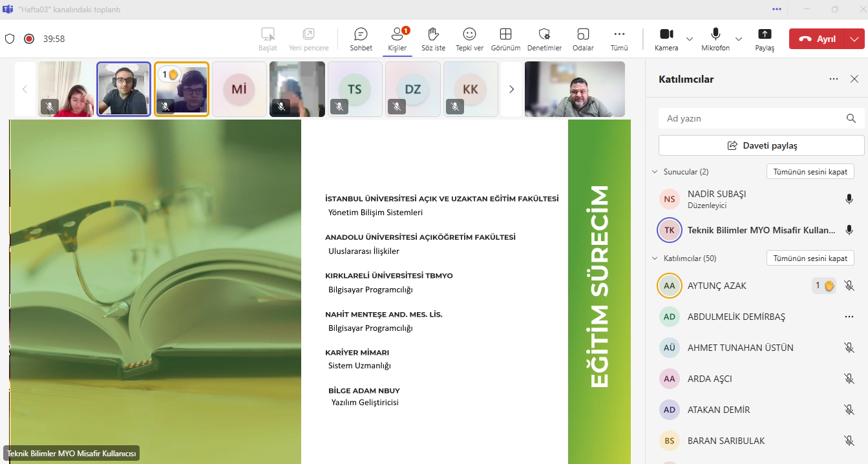Open Tepki ver reactions
868x464 pixels.
pyautogui.click(x=469, y=39)
